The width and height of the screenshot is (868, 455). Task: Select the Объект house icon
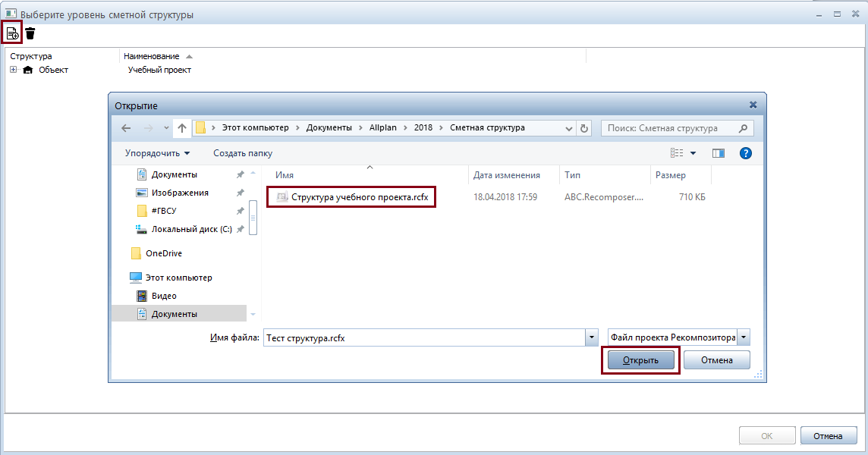pos(27,70)
